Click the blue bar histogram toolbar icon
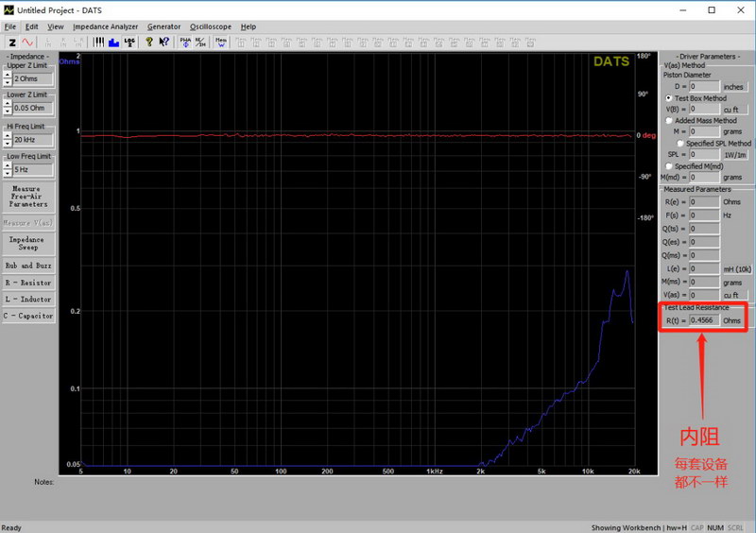Viewport: 756px width, 533px height. click(113, 42)
